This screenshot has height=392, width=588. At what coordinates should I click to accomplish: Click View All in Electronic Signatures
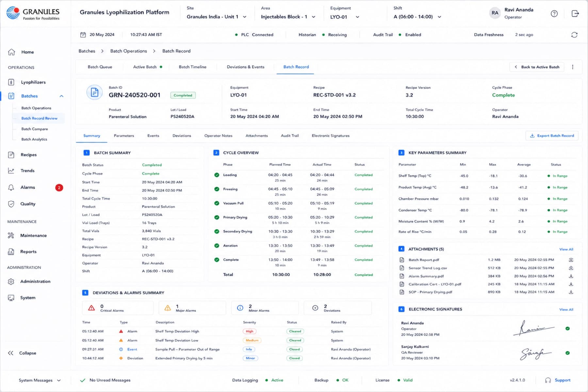pyautogui.click(x=566, y=309)
